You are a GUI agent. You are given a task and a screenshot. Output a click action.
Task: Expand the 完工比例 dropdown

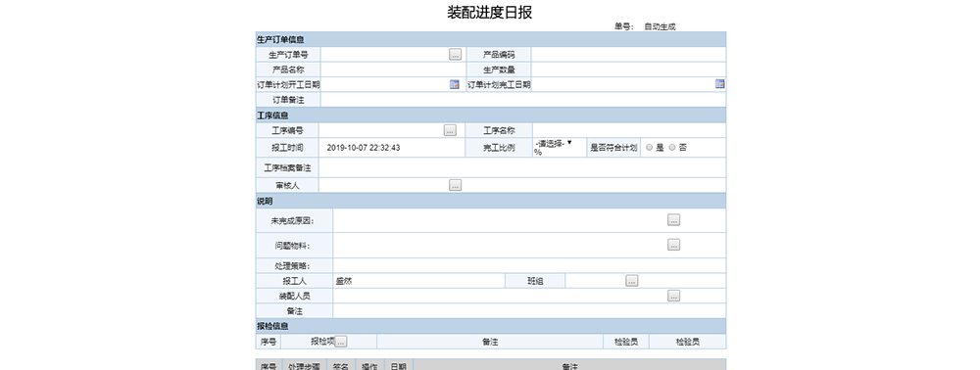(x=553, y=143)
